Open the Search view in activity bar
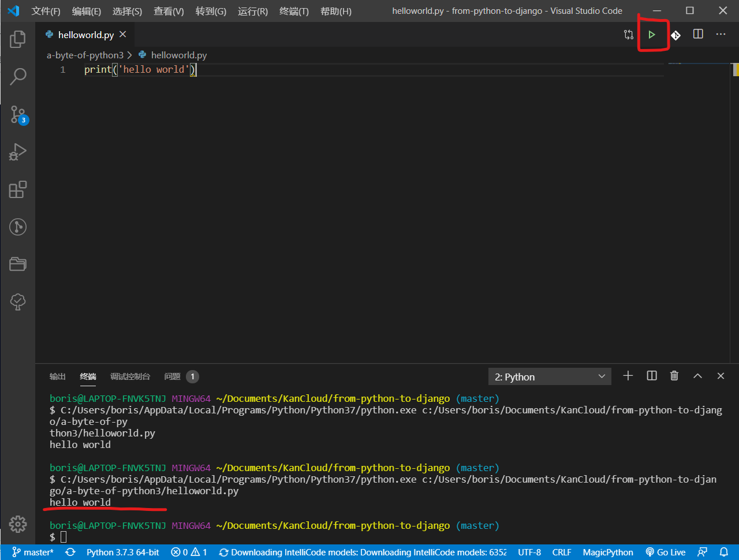The height and width of the screenshot is (560, 739). 18,76
